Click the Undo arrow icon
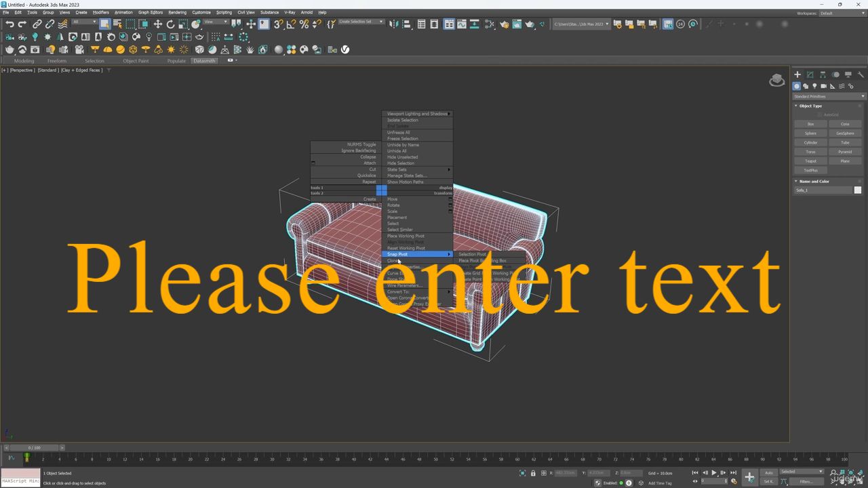 (x=9, y=24)
